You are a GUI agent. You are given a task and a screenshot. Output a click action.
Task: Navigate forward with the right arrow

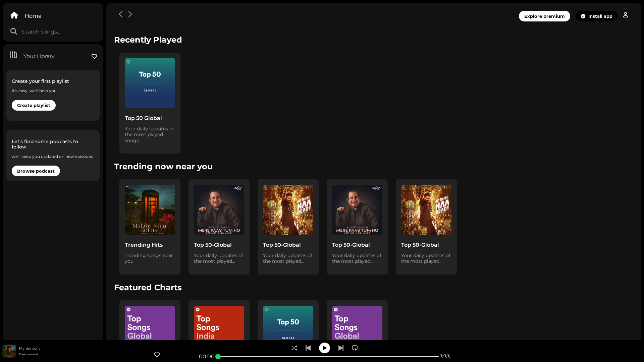[x=130, y=14]
